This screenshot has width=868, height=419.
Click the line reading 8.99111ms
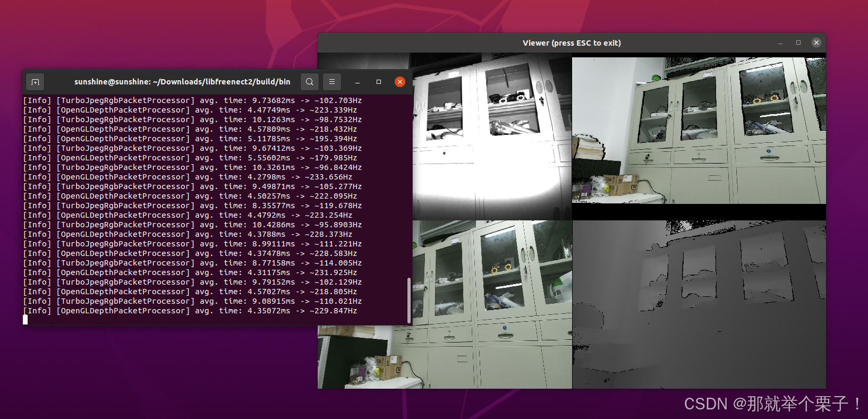[192, 244]
